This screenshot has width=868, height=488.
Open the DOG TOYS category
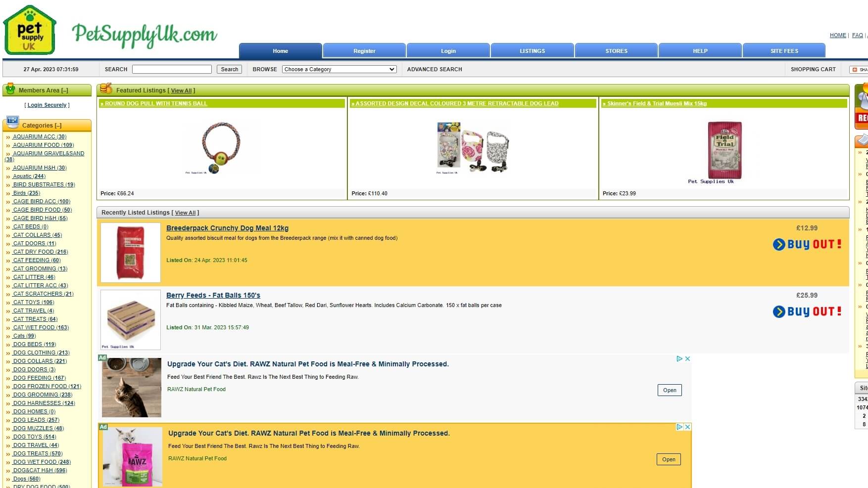pos(34,437)
